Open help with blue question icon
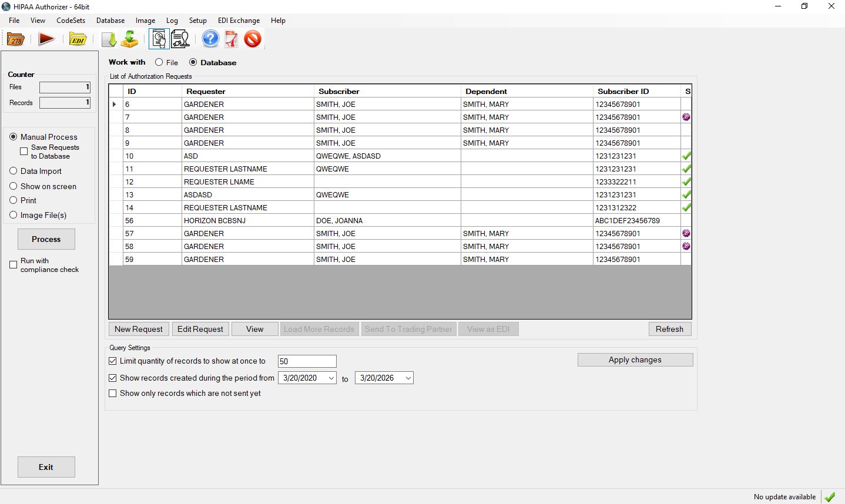845x504 pixels. coord(210,39)
